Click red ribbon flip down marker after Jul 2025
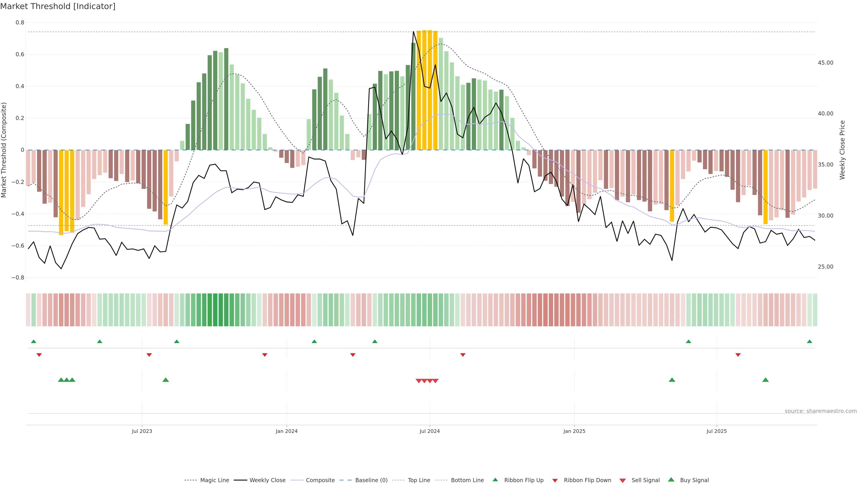The image size is (868, 488). tap(738, 355)
